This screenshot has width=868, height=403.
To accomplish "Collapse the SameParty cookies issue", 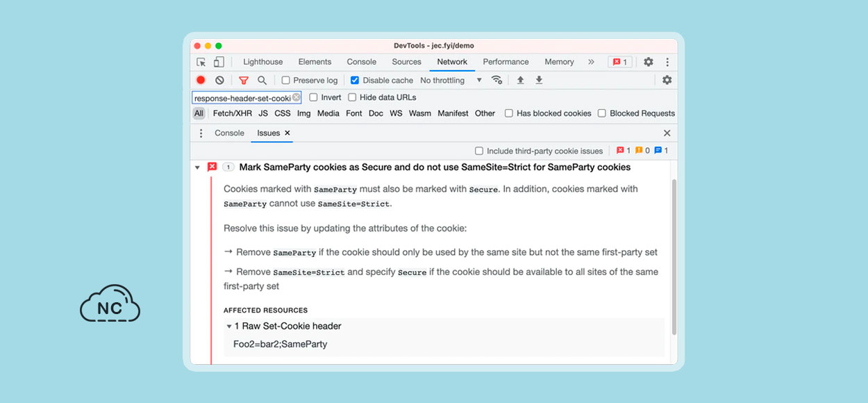I will click(197, 167).
